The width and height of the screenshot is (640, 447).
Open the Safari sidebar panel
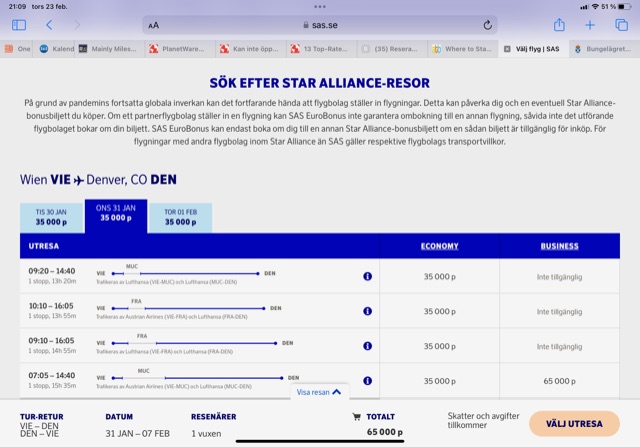(x=19, y=25)
